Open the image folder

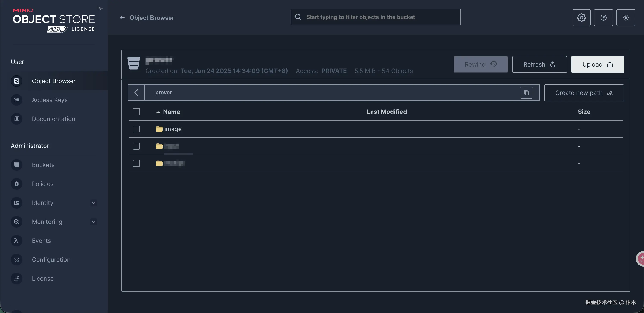pos(172,129)
